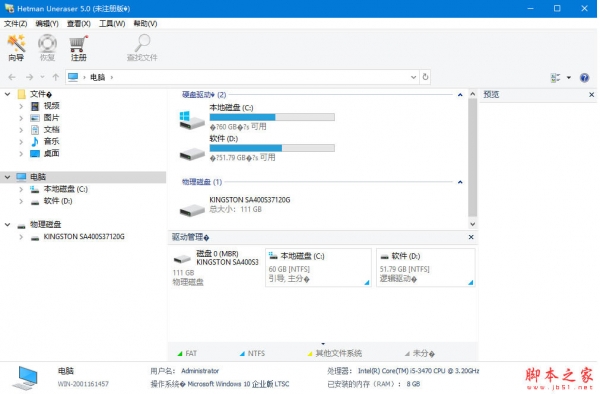Click the view mode icon
This screenshot has width=600, height=394.
pos(555,78)
